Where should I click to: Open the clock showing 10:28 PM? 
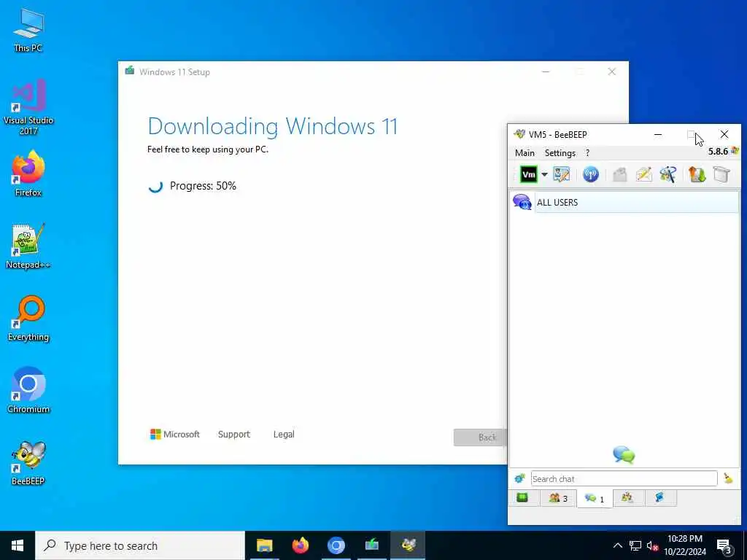tap(684, 545)
